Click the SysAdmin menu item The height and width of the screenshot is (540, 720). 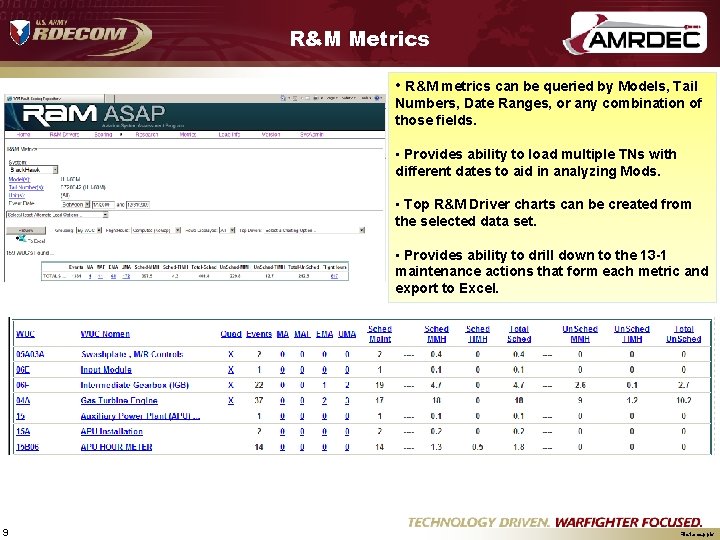[312, 135]
